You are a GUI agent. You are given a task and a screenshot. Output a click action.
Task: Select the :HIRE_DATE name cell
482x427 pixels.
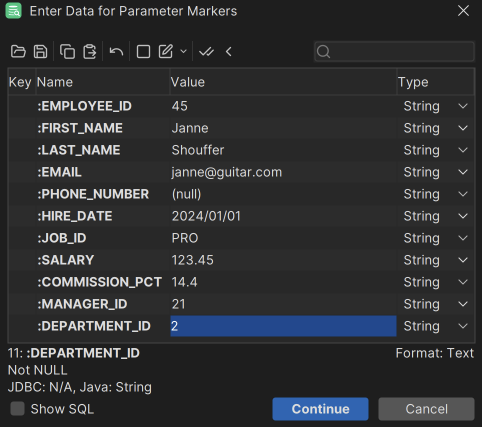(103, 216)
